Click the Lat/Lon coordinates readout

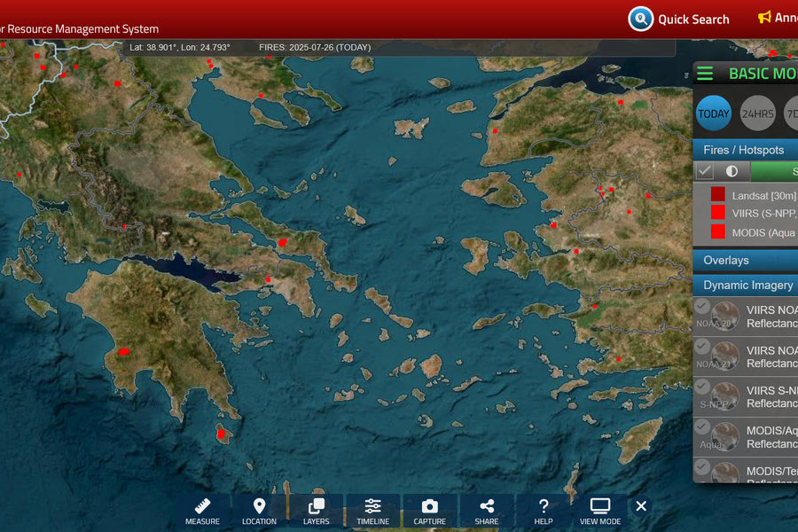click(180, 47)
